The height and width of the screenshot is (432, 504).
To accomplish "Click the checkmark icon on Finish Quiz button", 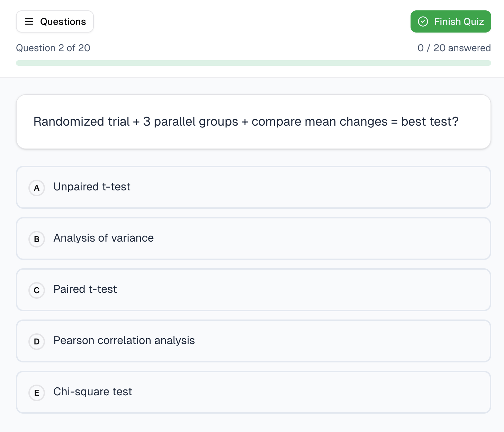I will point(422,21).
